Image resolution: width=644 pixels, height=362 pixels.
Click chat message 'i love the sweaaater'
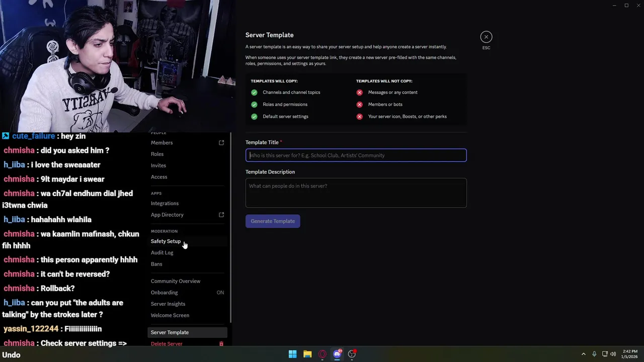[x=65, y=165]
